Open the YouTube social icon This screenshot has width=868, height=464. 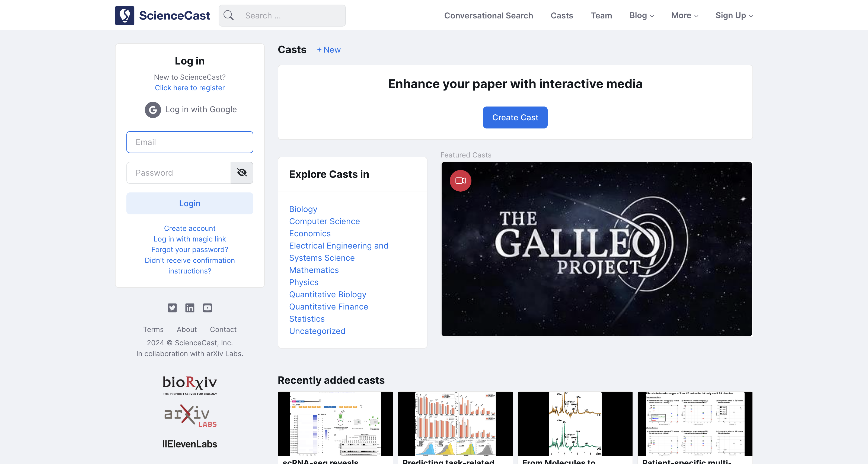[x=207, y=308]
